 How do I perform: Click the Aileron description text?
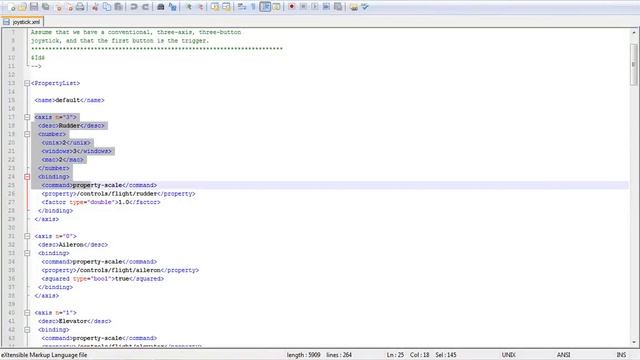[x=71, y=245]
